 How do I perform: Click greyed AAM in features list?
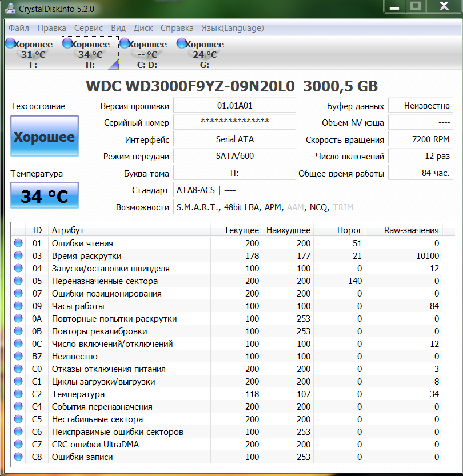296,207
